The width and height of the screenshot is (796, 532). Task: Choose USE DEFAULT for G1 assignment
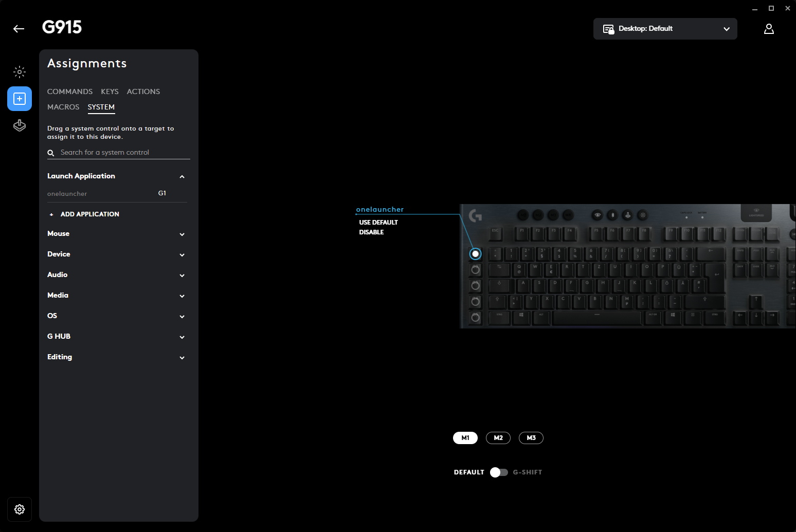click(x=378, y=223)
